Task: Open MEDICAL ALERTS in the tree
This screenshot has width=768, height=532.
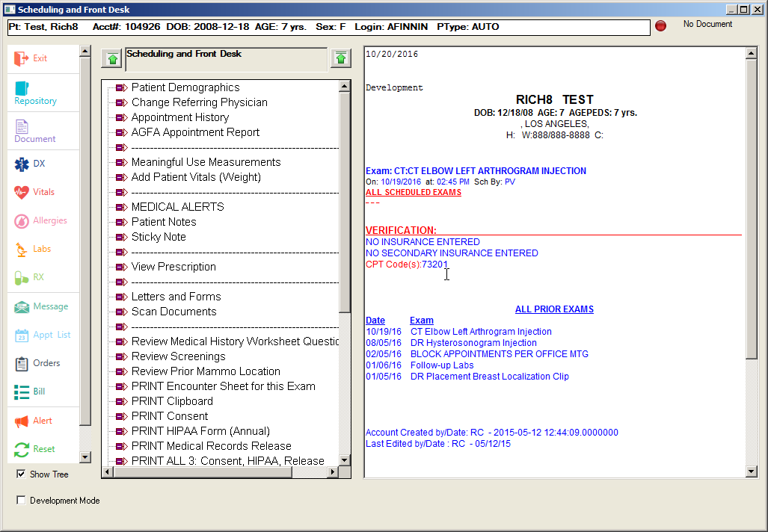Action: pyautogui.click(x=177, y=207)
